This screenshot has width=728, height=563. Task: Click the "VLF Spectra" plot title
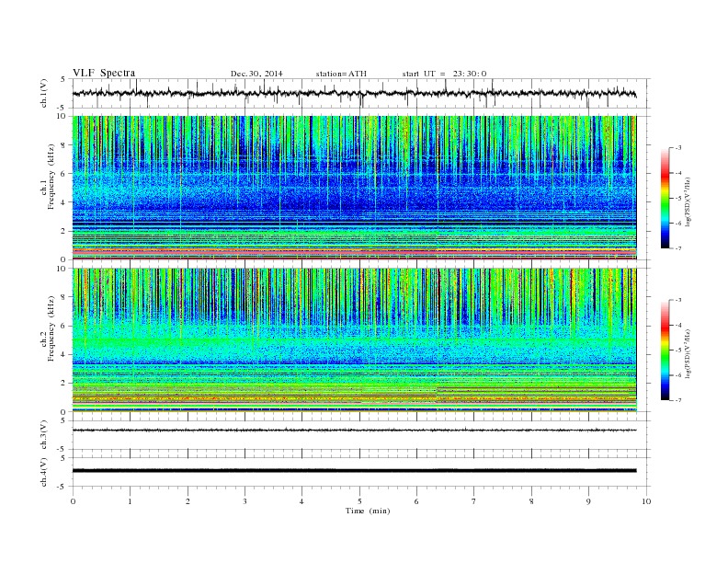[104, 73]
